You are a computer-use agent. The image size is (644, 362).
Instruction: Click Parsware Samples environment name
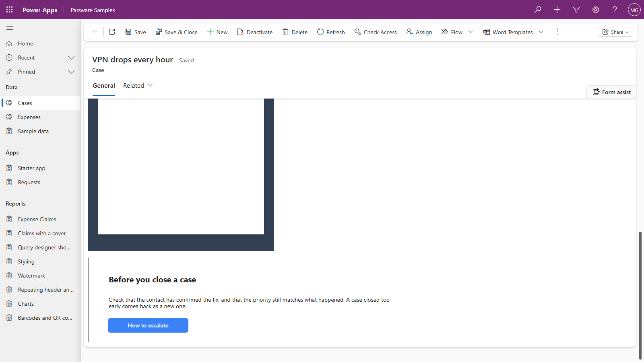pos(93,10)
